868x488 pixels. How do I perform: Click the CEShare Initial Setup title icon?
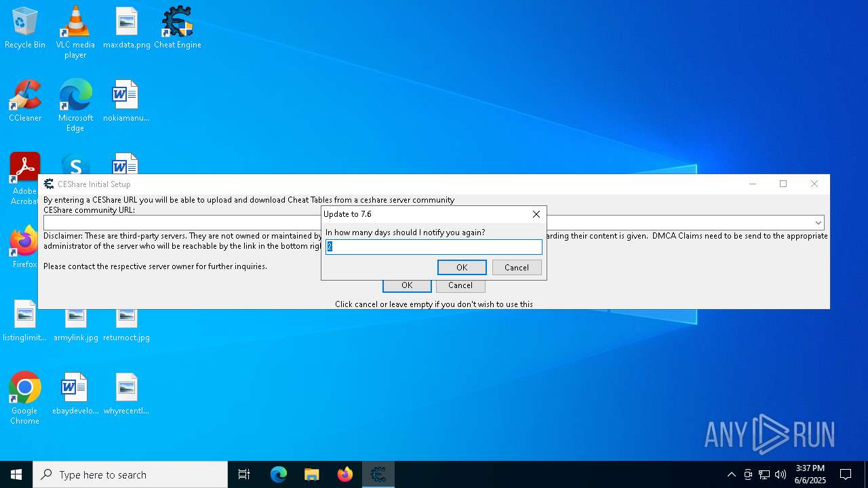coord(49,184)
